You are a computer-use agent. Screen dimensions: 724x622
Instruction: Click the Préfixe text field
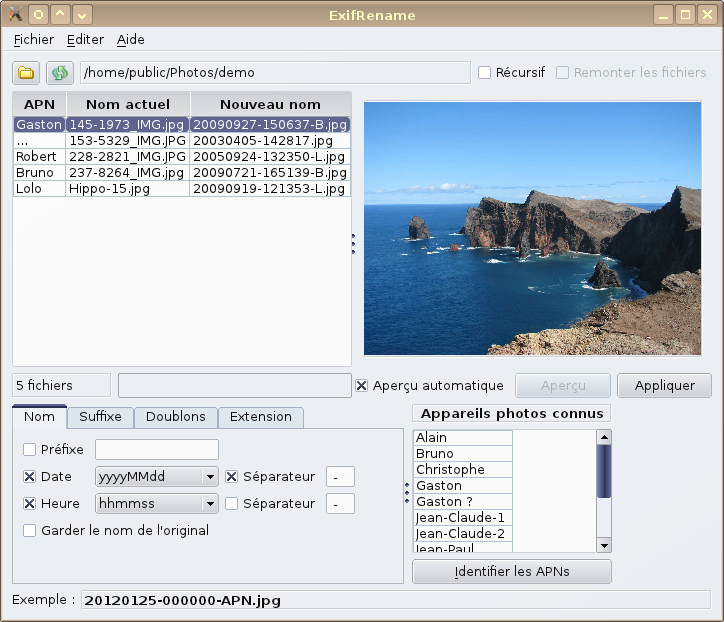pyautogui.click(x=157, y=449)
